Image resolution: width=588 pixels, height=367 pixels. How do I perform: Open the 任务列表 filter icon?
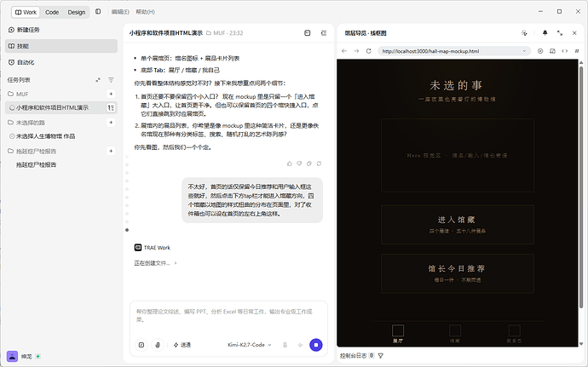pyautogui.click(x=111, y=80)
